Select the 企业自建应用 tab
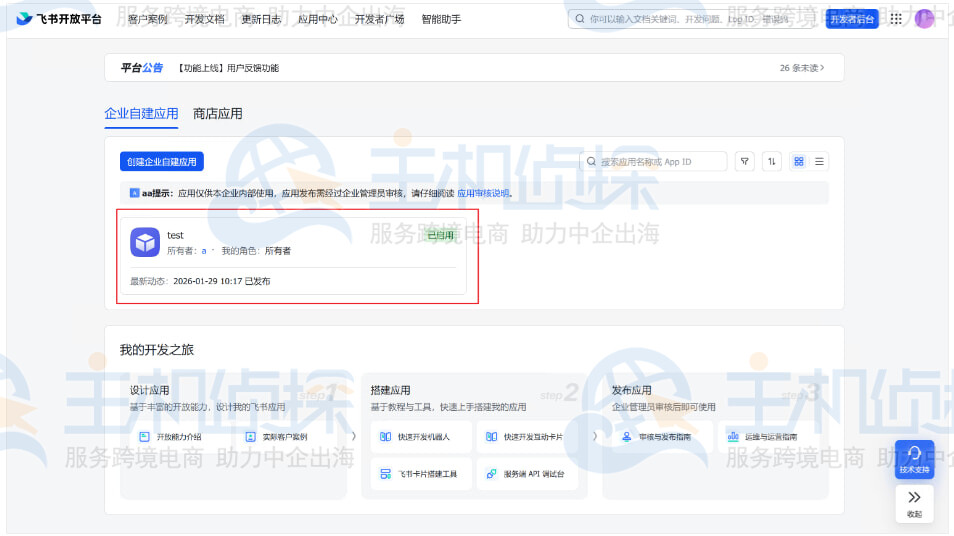This screenshot has height=536, width=954. click(x=141, y=114)
